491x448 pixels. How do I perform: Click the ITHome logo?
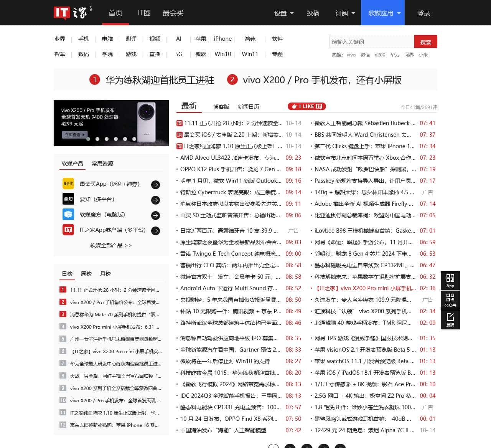pyautogui.click(x=73, y=13)
